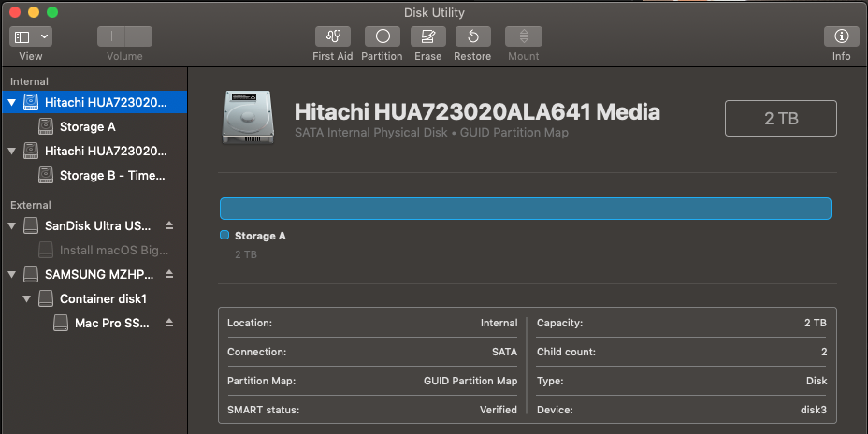This screenshot has height=434, width=868.
Task: Click the 2 TB capacity box
Action: (781, 119)
